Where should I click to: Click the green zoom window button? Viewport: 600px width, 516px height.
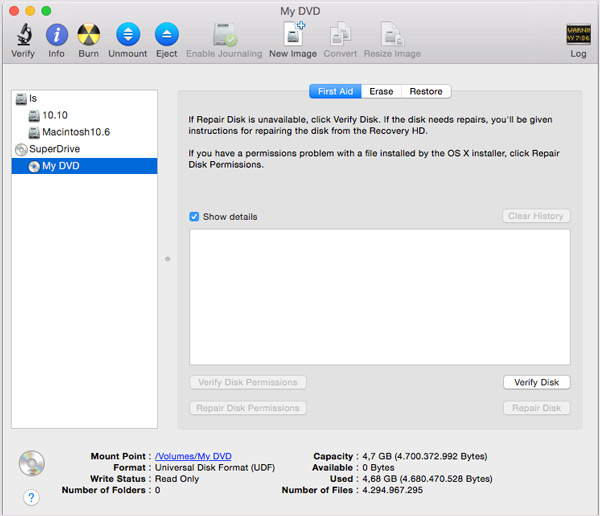pyautogui.click(x=46, y=11)
